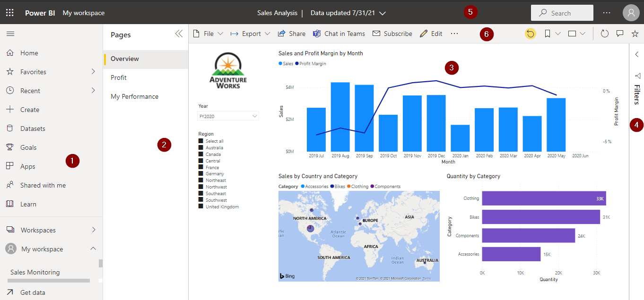
Task: Reset report with the yellow undo icon
Action: pyautogui.click(x=531, y=34)
